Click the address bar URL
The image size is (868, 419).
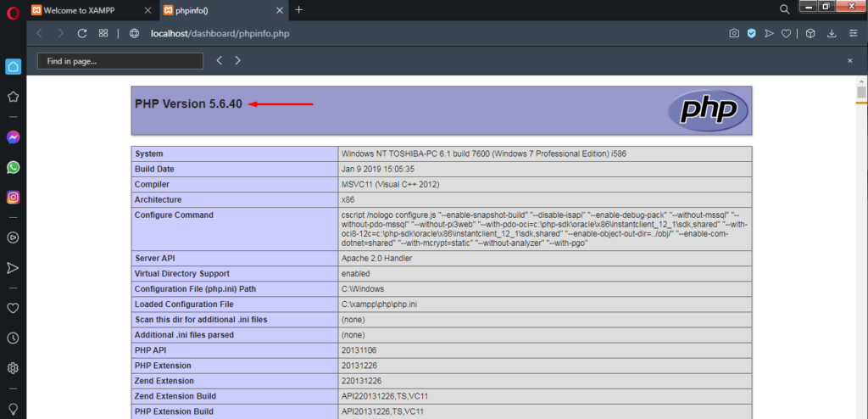(220, 34)
